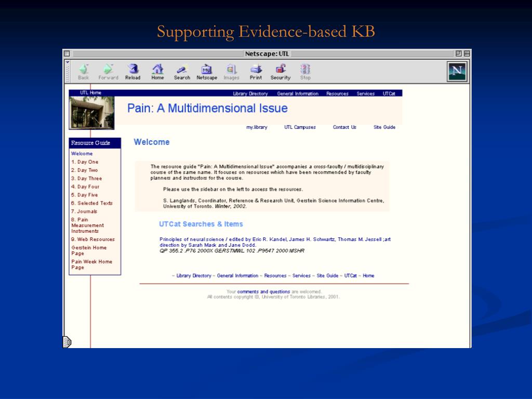Image resolution: width=532 pixels, height=399 pixels.
Task: Click the window collapse box in title bar
Action: [x=467, y=54]
